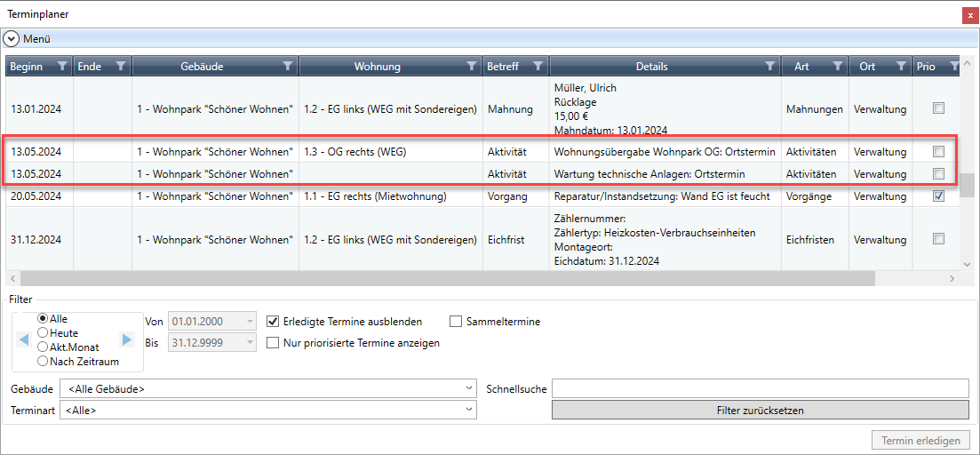Click the blue right arrow in Filter panel
Image resolution: width=980 pixels, height=455 pixels.
[127, 340]
